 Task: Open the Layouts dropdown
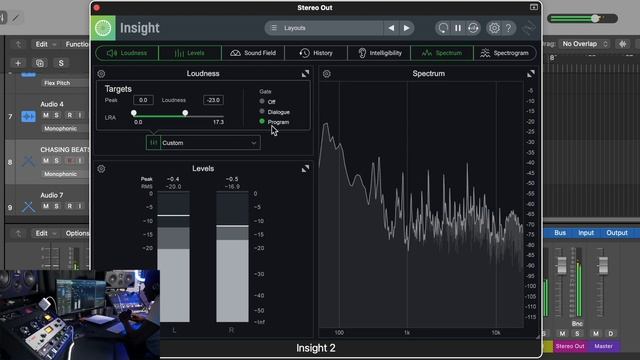point(324,28)
